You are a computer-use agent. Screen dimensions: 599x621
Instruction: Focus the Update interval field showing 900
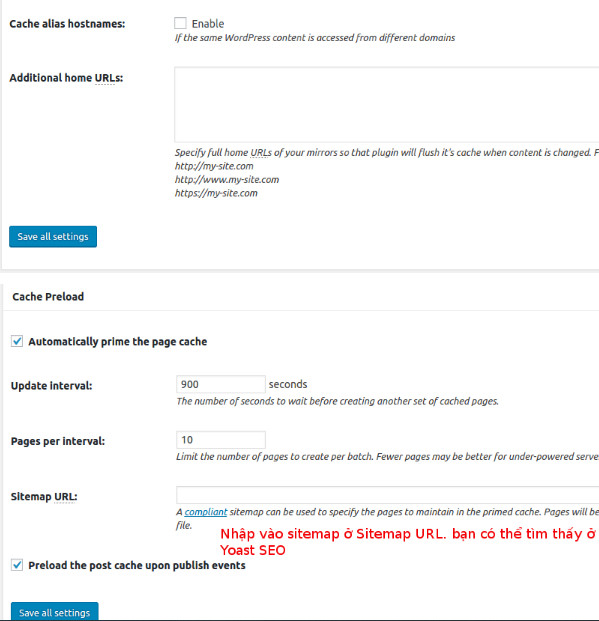pyautogui.click(x=221, y=384)
